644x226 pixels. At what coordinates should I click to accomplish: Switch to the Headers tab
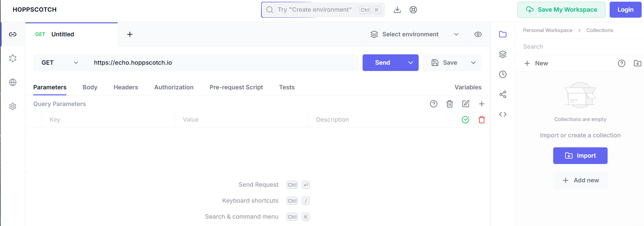tap(126, 87)
